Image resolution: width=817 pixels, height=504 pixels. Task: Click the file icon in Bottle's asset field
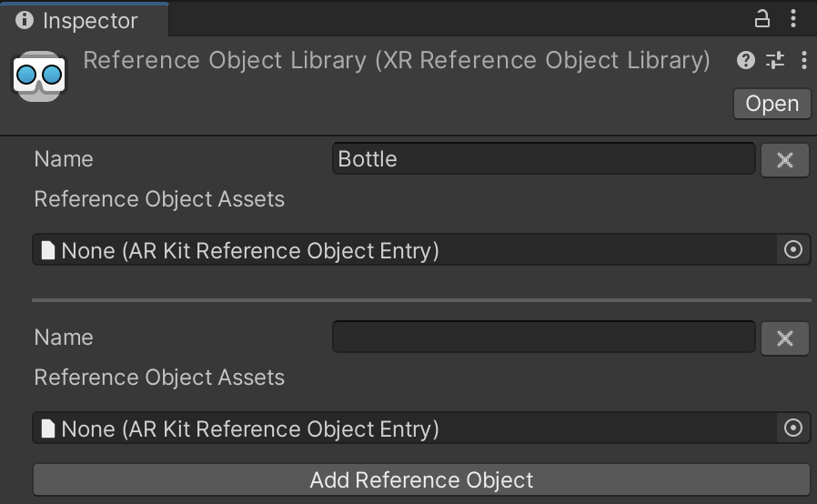tap(48, 250)
